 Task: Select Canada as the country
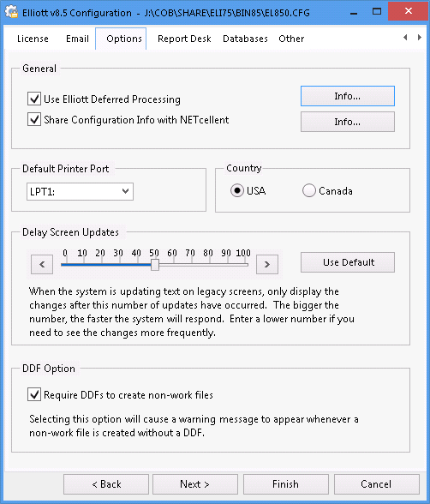click(309, 190)
